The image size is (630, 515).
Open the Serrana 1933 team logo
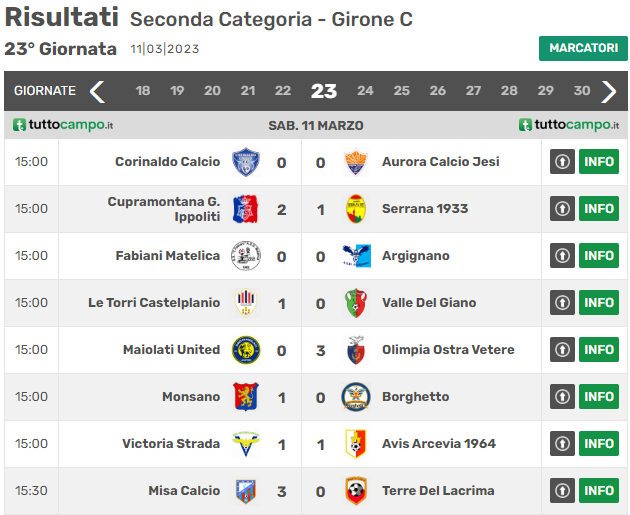point(356,209)
